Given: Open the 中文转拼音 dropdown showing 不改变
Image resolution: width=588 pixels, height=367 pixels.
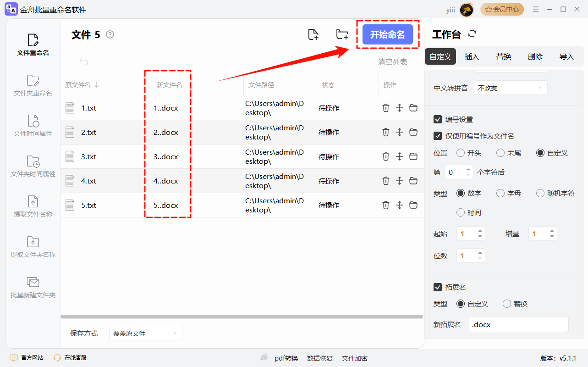Looking at the screenshot, I should pyautogui.click(x=511, y=87).
